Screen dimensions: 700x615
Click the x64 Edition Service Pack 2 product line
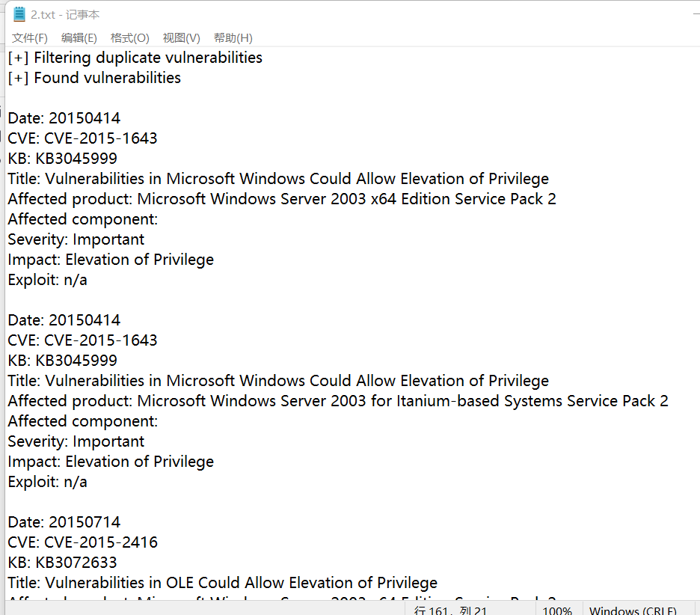tap(282, 199)
